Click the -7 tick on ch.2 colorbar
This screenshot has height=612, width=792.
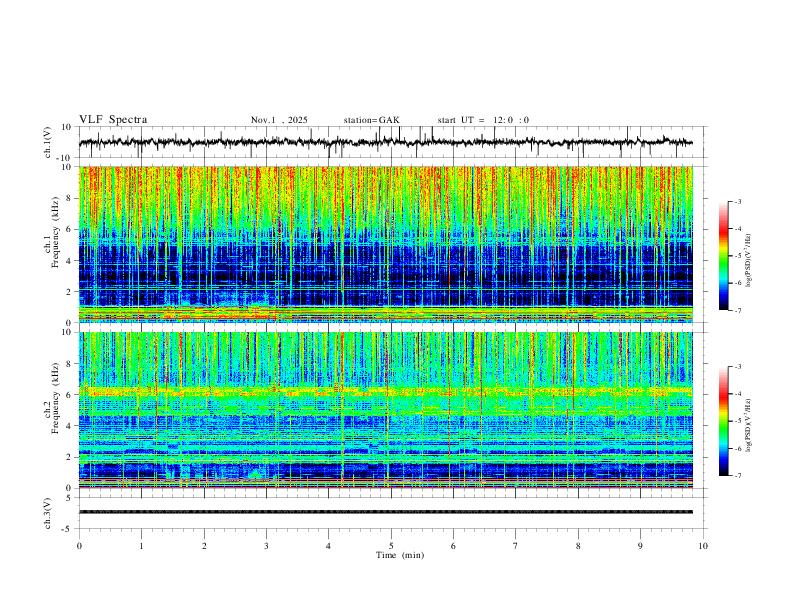click(x=737, y=475)
